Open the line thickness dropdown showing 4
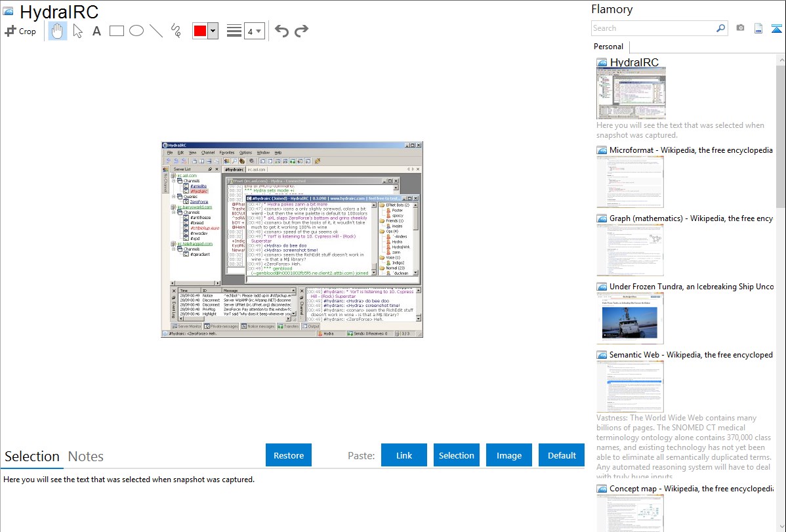The width and height of the screenshot is (786, 532). (x=255, y=31)
